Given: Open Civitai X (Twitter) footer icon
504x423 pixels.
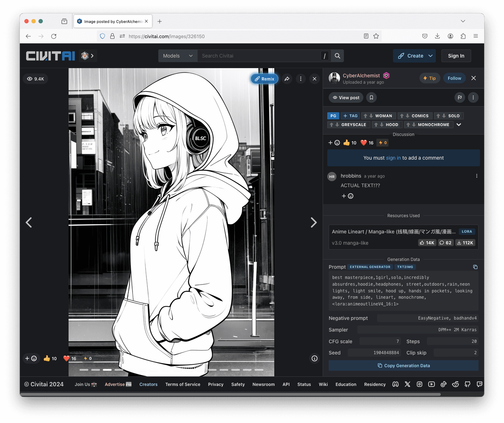Looking at the screenshot, I should 408,384.
